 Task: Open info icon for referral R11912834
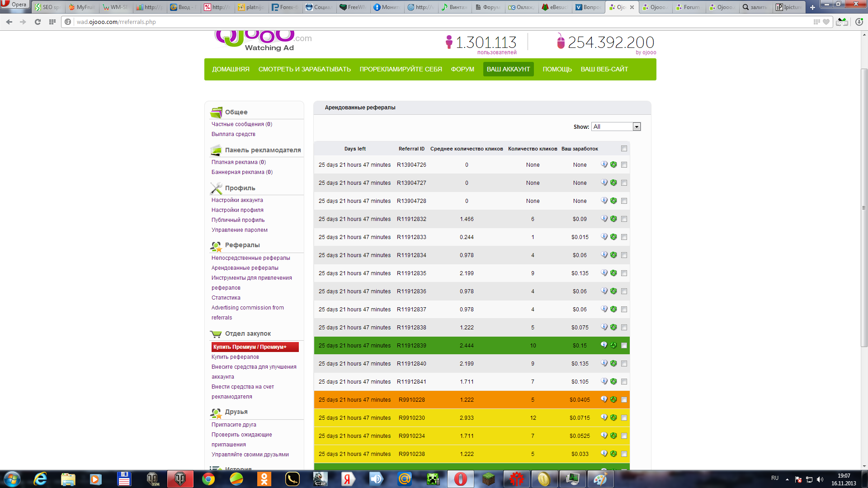click(604, 255)
